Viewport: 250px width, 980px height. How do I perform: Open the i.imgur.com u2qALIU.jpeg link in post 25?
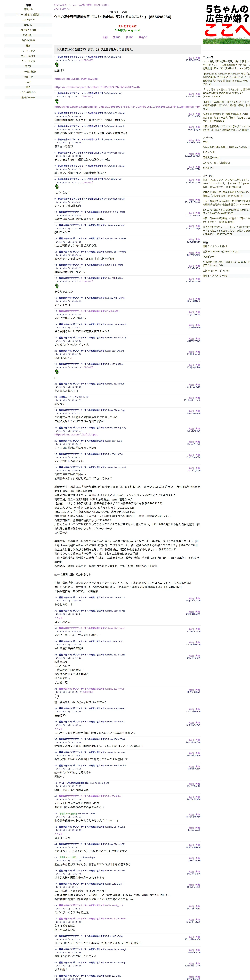click(76, 434)
